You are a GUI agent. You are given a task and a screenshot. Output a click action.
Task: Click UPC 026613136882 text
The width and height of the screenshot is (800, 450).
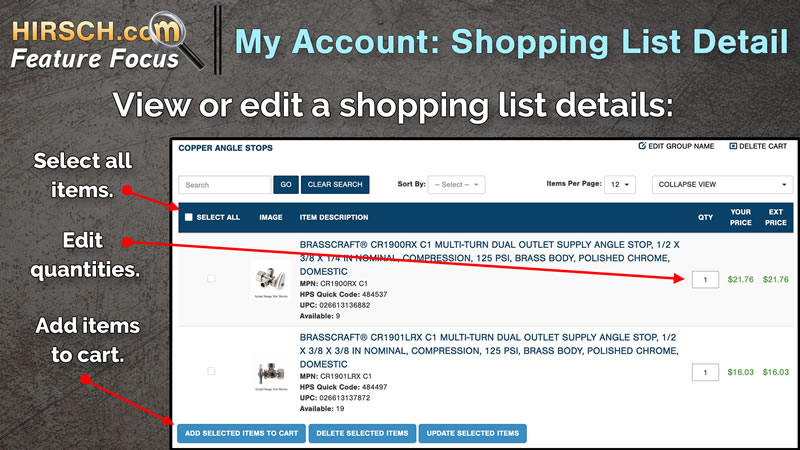point(335,306)
